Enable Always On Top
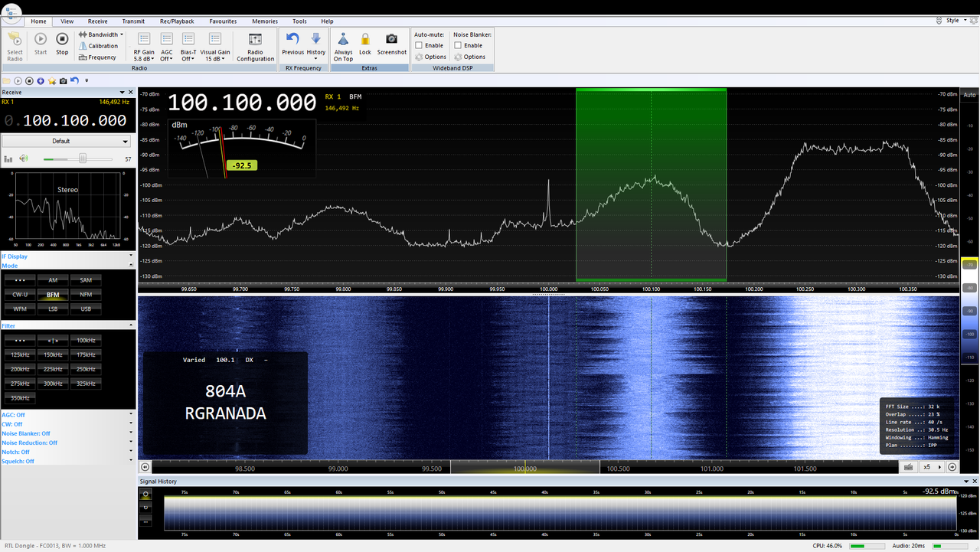This screenshot has width=980, height=552. (x=343, y=44)
